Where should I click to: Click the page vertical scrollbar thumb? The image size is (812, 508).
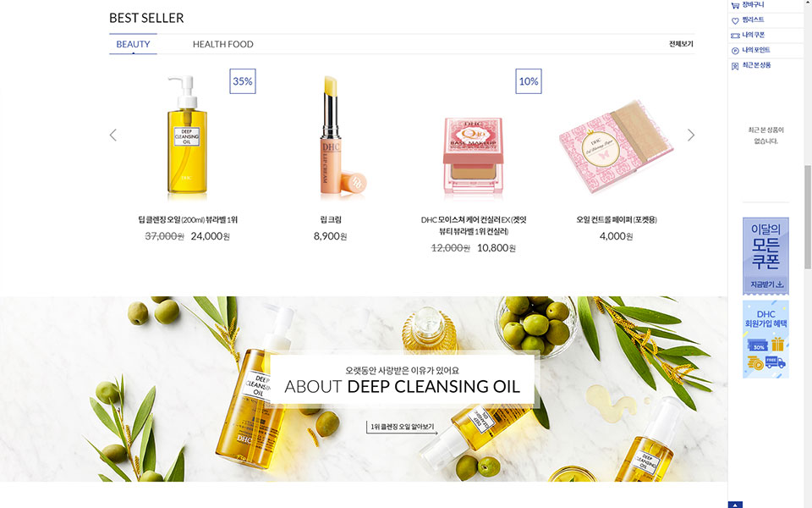pos(807,217)
